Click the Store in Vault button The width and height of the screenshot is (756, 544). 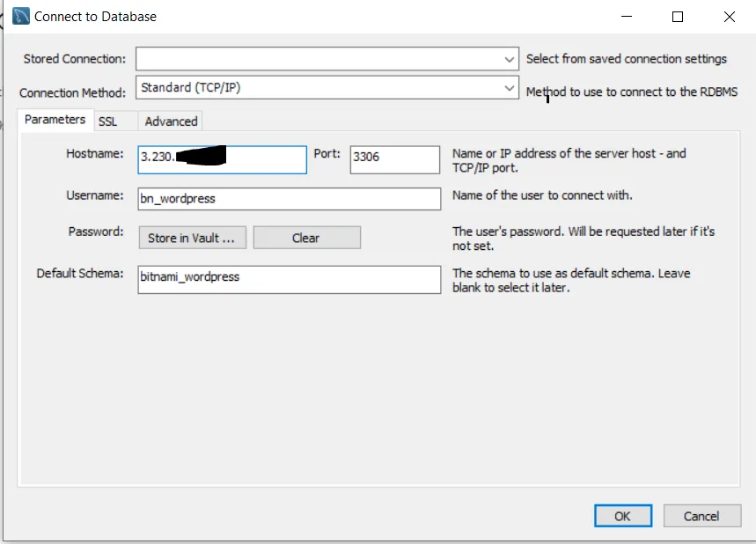(193, 238)
